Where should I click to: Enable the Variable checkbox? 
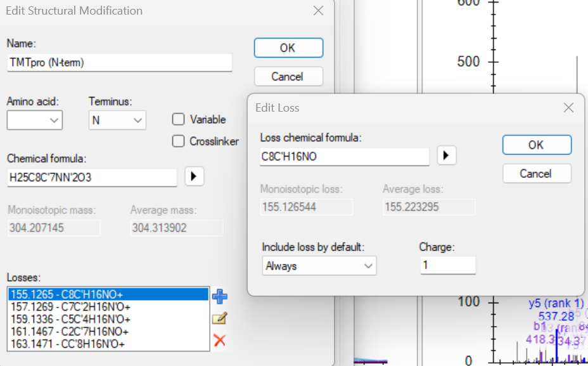click(x=179, y=119)
